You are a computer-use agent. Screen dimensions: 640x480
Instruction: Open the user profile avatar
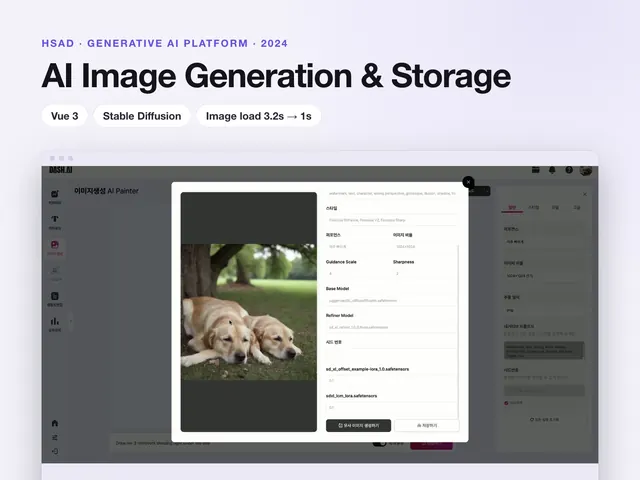point(586,170)
